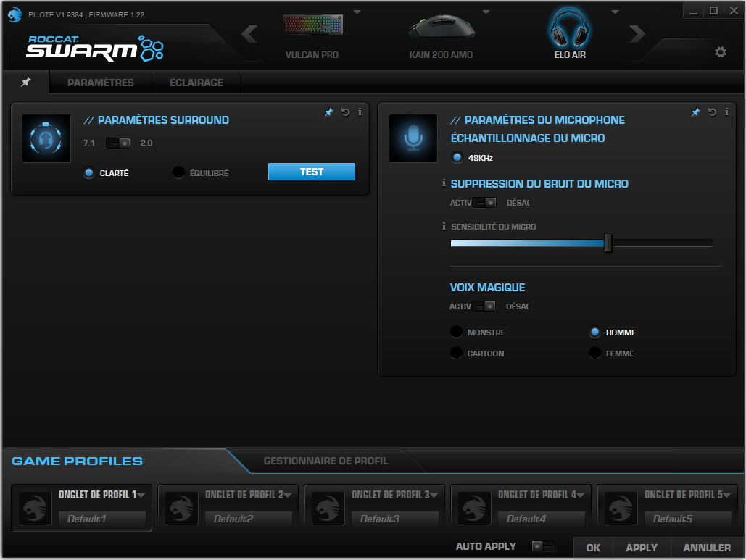Viewport: 746px width, 560px height.
Task: Click the pinned settings tab icon
Action: [26, 82]
